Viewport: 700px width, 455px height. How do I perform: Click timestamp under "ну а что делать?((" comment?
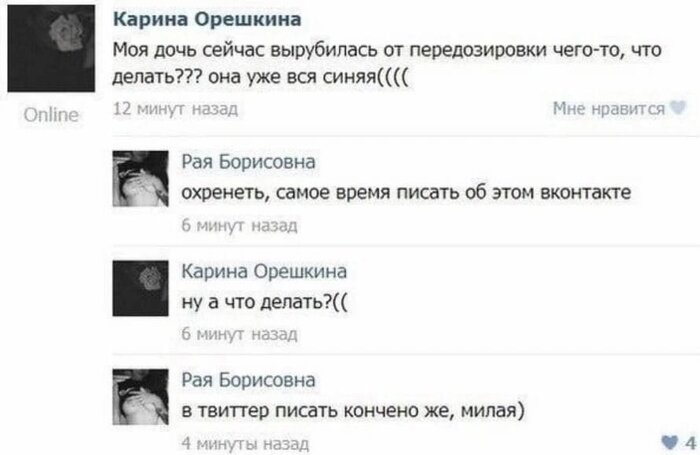coord(224,334)
